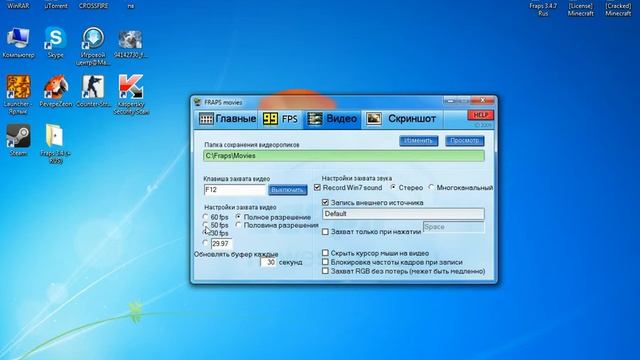Viewport: 640px width, 360px height.
Task: Choose Половина разрешения option
Action: click(x=238, y=225)
